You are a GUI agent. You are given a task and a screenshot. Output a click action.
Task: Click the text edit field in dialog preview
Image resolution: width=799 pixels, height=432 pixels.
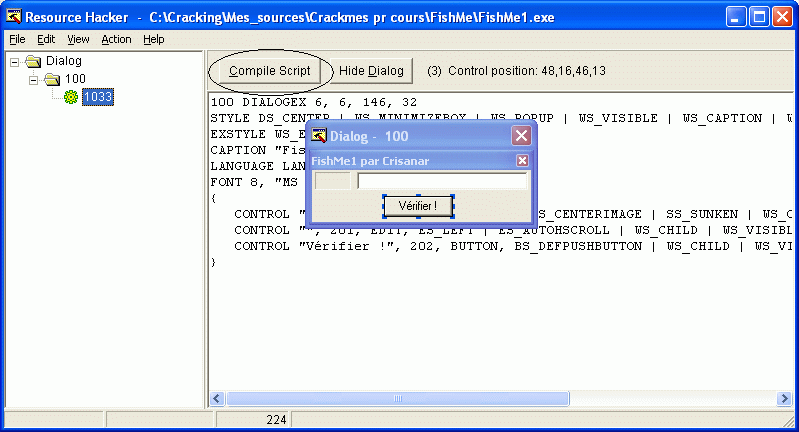442,181
